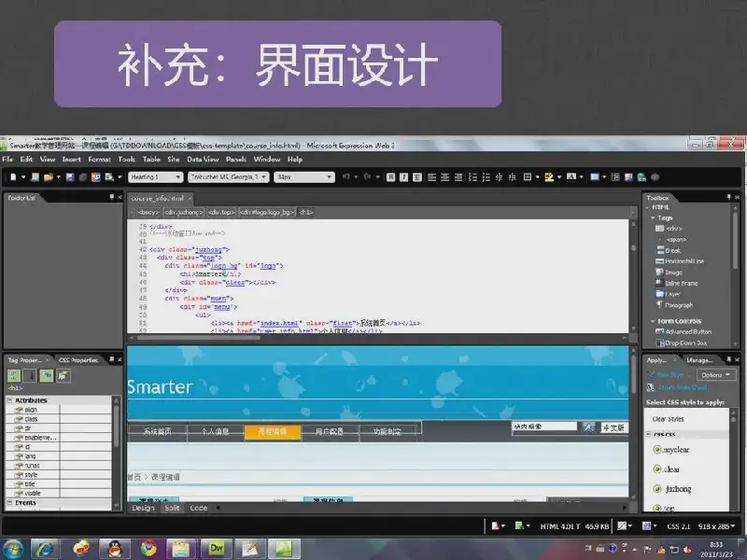The width and height of the screenshot is (747, 560).
Task: Open the Panels menu
Action: pos(236,159)
